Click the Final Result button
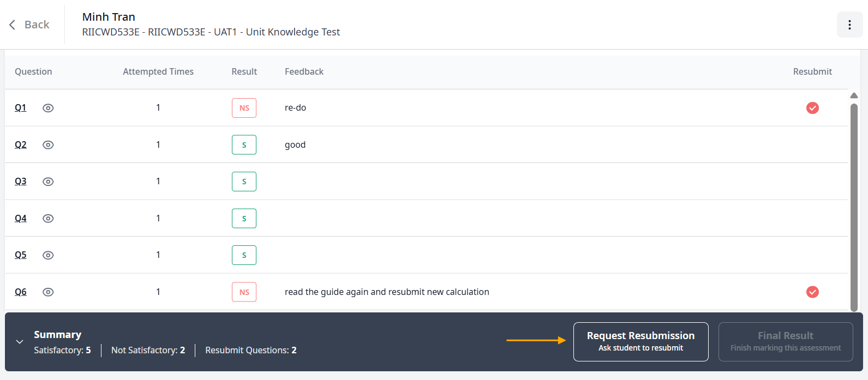Screen dimensions: 868x380 pos(785,342)
